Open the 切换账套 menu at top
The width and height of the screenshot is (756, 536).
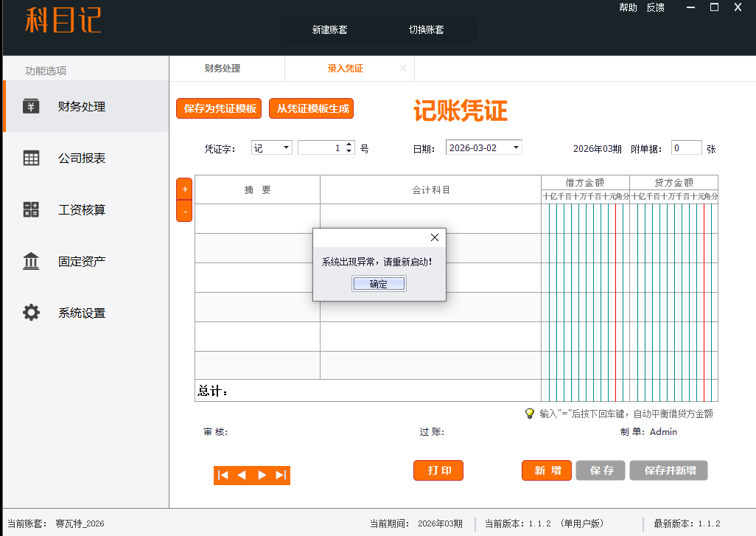[x=427, y=30]
